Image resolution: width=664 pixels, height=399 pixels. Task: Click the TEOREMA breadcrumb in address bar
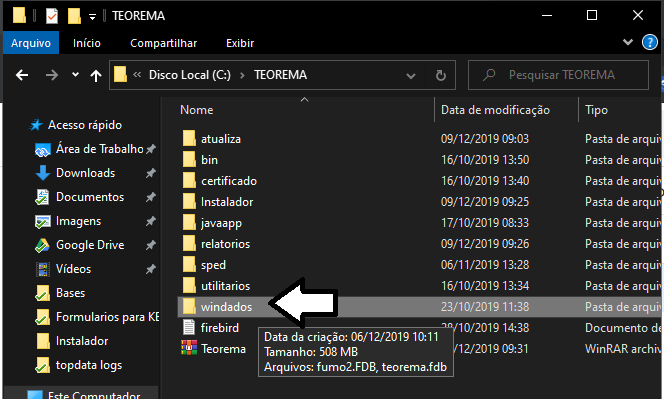[280, 75]
